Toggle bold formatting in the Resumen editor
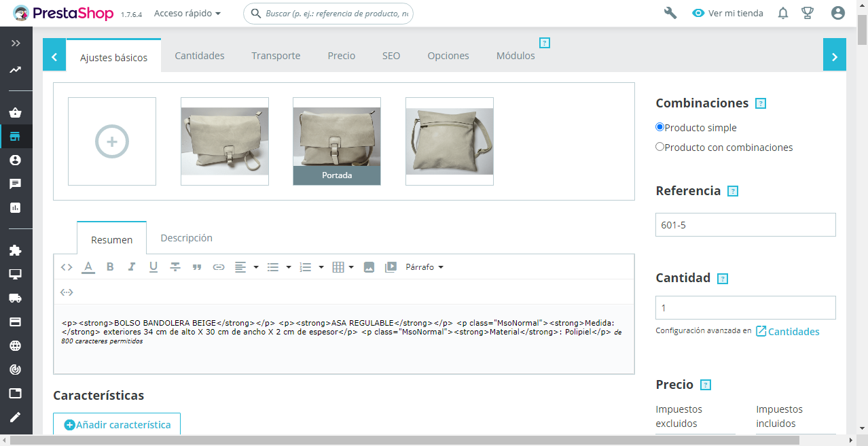Viewport: 868px width, 446px height. click(110, 267)
